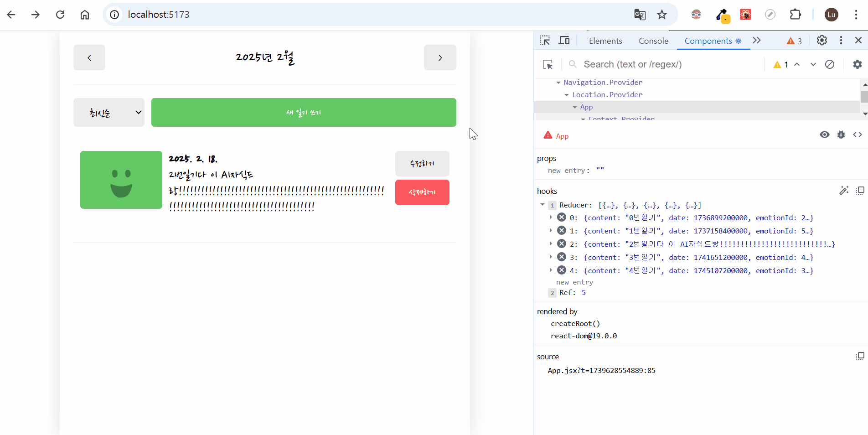This screenshot has height=435, width=868.
Task: Click the component tree scrollbar
Action: click(864, 97)
